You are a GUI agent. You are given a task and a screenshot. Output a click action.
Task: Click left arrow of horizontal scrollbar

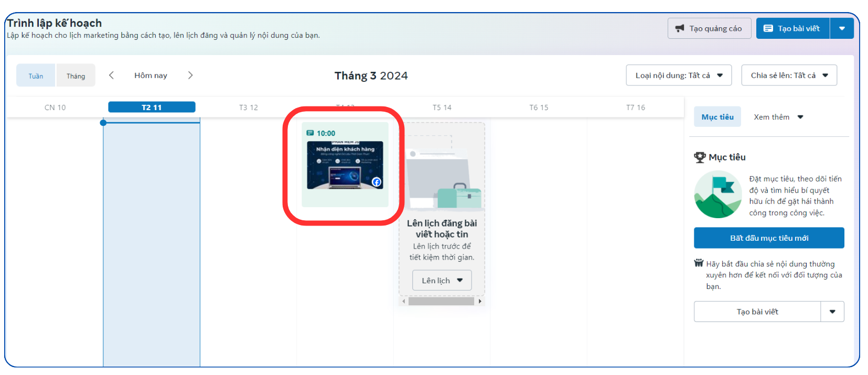click(x=403, y=302)
